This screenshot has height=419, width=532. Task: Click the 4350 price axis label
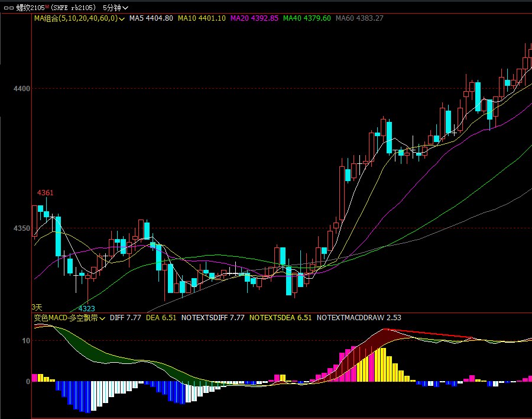(22, 228)
